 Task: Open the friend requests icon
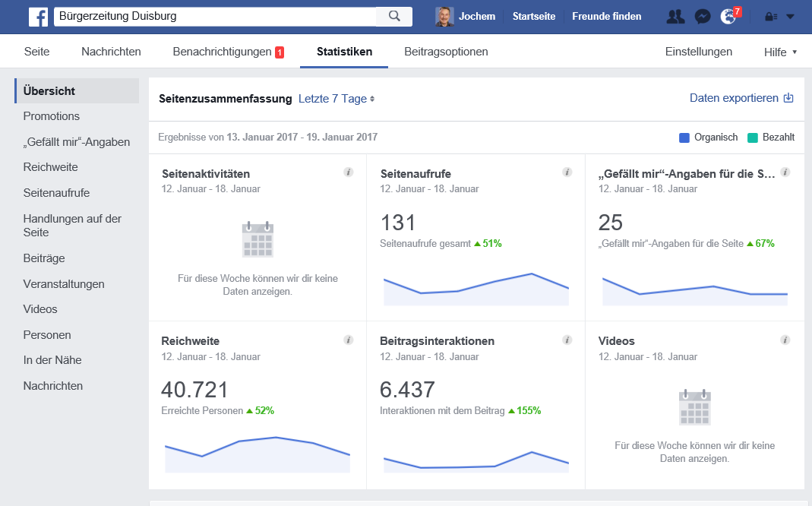675,17
